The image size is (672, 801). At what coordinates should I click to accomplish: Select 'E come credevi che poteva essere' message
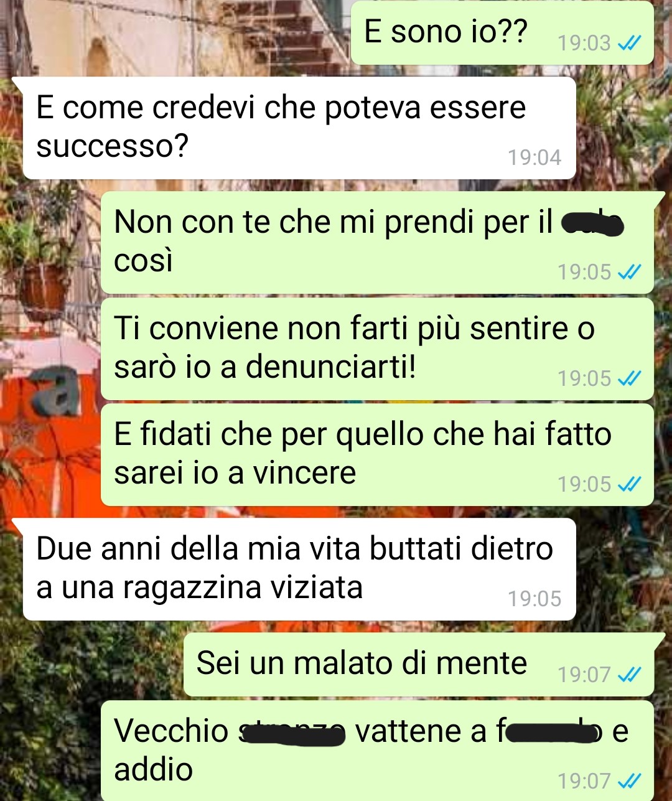click(297, 128)
